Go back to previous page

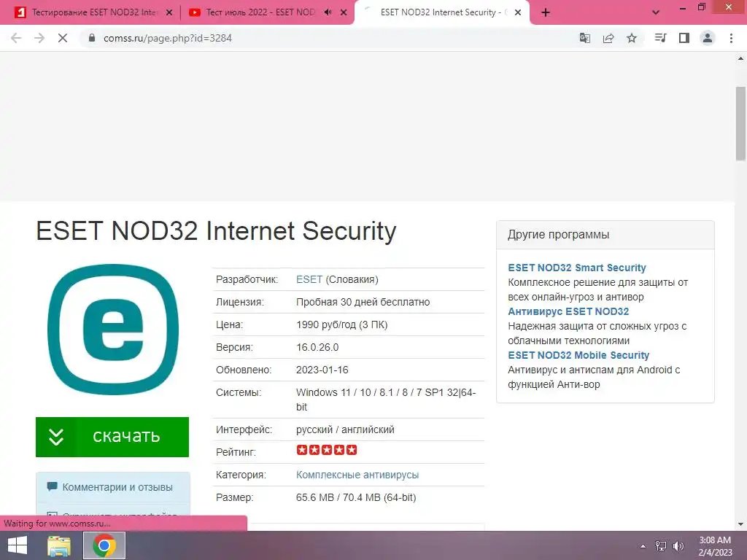click(16, 38)
